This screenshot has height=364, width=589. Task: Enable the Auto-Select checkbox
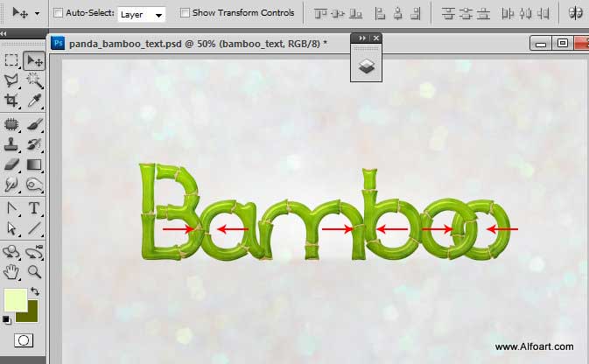(x=59, y=14)
